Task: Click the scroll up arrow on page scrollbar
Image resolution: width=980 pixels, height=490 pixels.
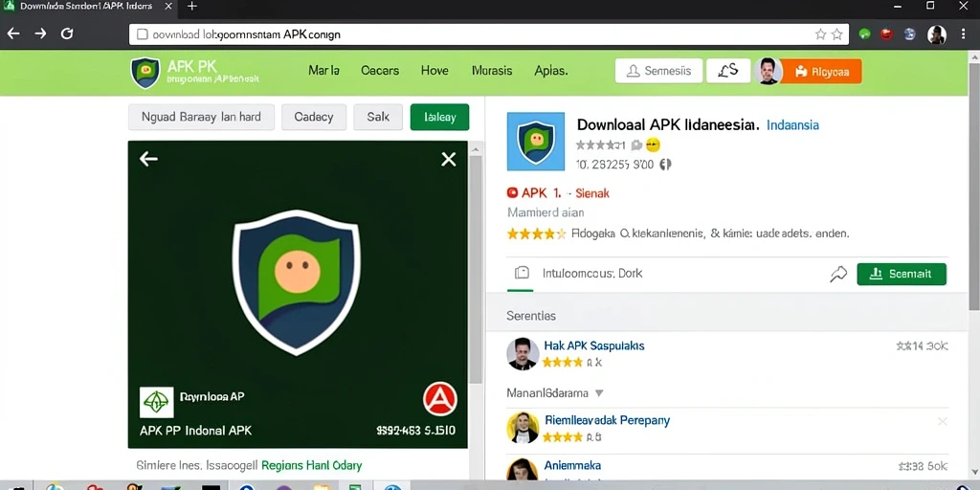Action: [973, 56]
